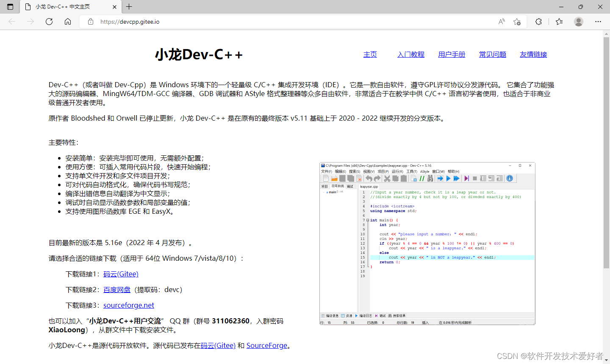Open 码云(Gitee) source code link at bottom
The height and width of the screenshot is (364, 610).
(x=218, y=346)
